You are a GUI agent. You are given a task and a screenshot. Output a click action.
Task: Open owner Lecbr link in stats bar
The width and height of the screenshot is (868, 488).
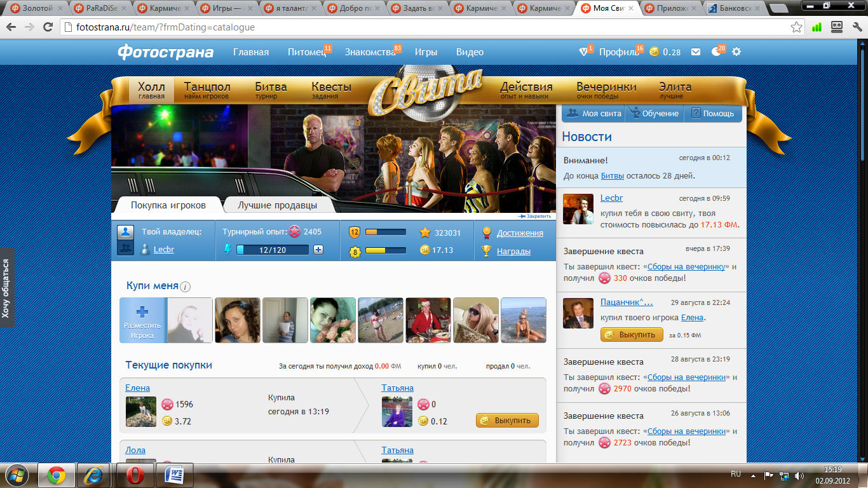click(164, 249)
